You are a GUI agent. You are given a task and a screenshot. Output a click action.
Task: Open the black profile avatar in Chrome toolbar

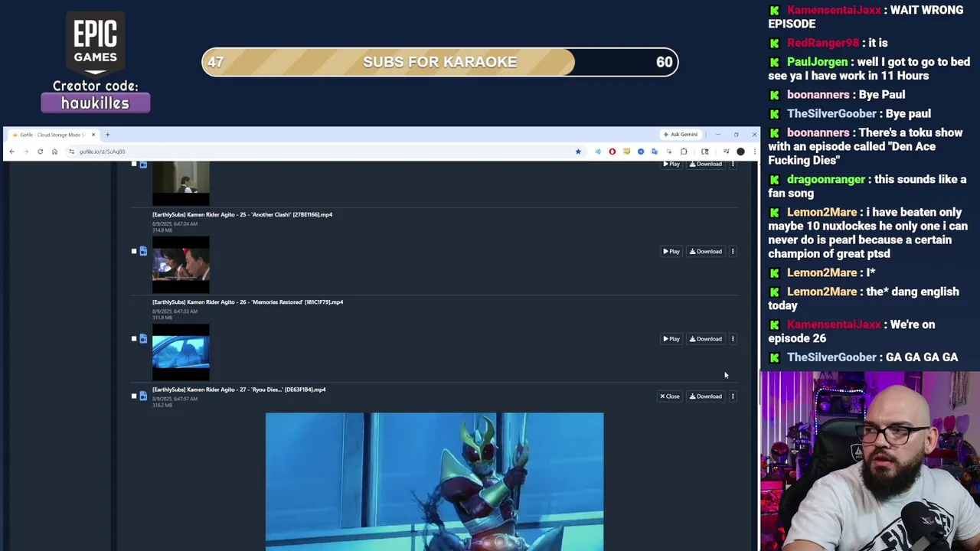coord(740,152)
